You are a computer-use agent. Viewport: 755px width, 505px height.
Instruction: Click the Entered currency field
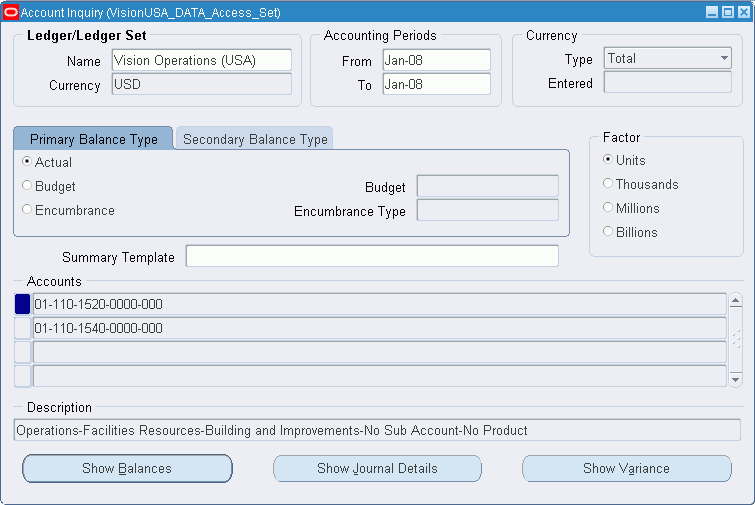(668, 82)
